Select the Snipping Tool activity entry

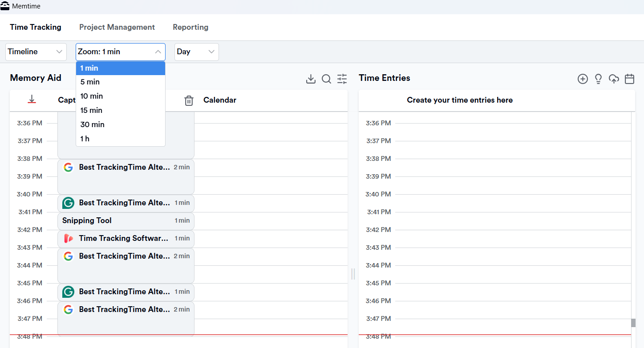[126, 221]
